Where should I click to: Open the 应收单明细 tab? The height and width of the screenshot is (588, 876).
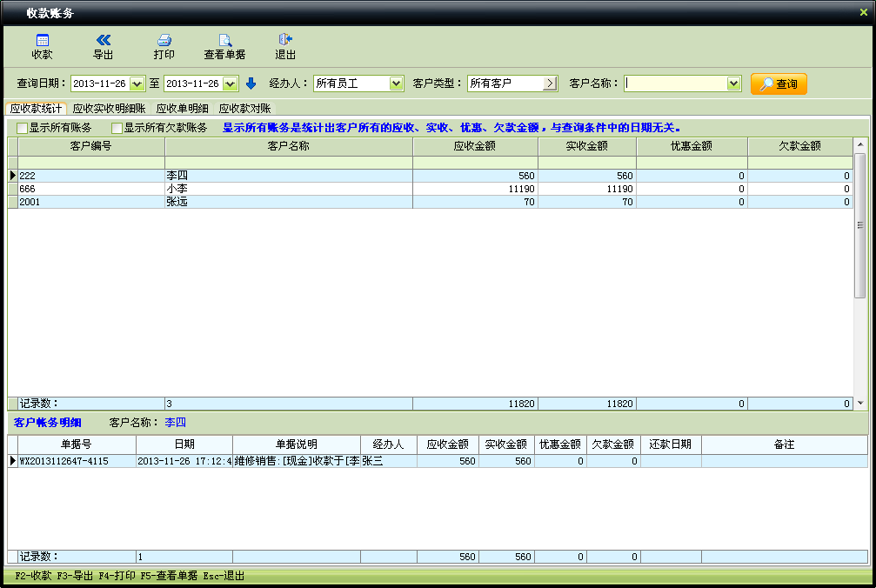click(x=182, y=109)
